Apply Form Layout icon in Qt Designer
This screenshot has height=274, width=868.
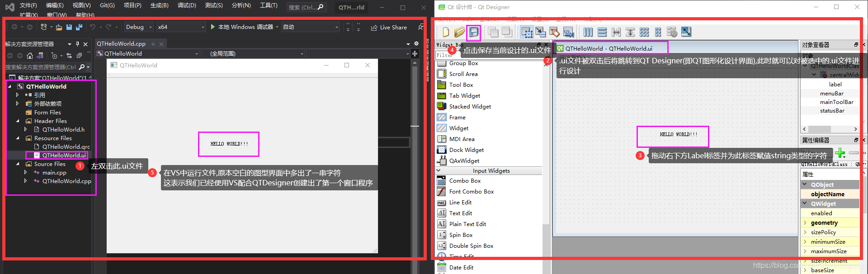[658, 32]
